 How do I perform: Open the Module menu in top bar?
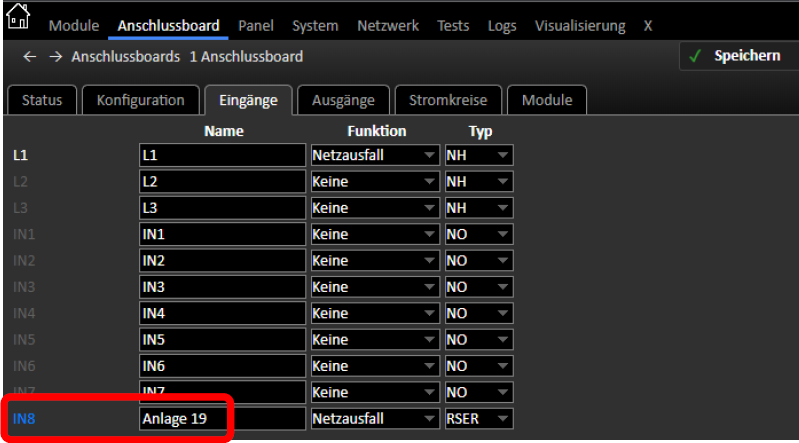click(x=74, y=26)
